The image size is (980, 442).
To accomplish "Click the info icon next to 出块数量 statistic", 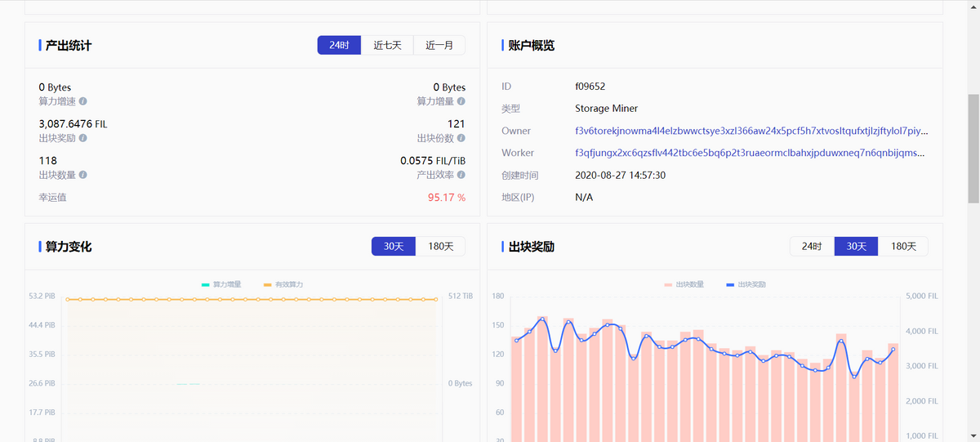I will click(83, 175).
